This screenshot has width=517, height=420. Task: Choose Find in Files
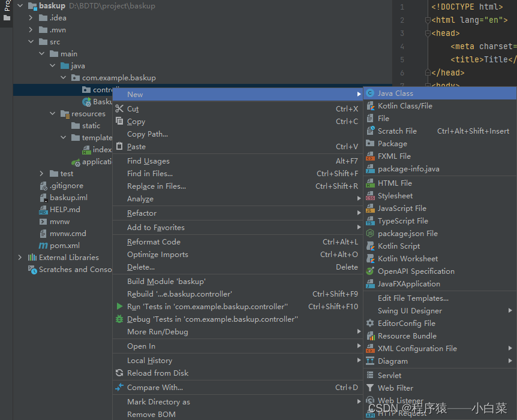point(238,174)
